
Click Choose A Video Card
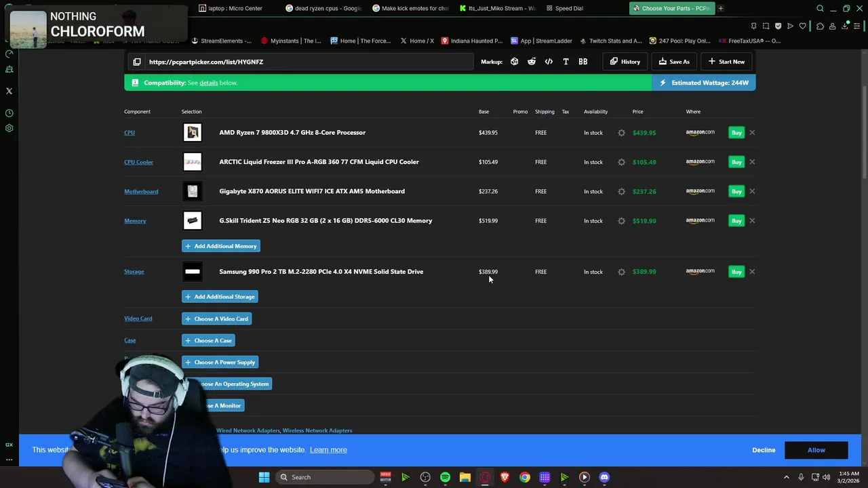pos(217,319)
